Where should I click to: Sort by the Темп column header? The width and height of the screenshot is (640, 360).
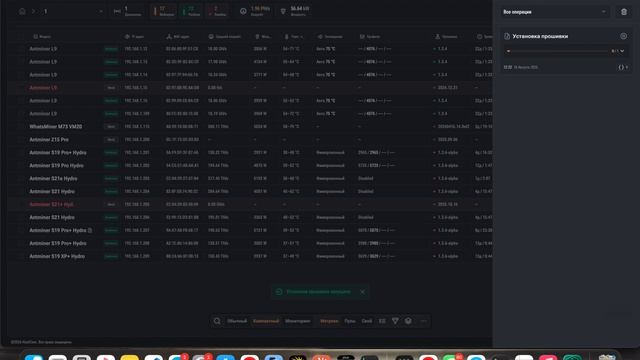[x=294, y=37]
